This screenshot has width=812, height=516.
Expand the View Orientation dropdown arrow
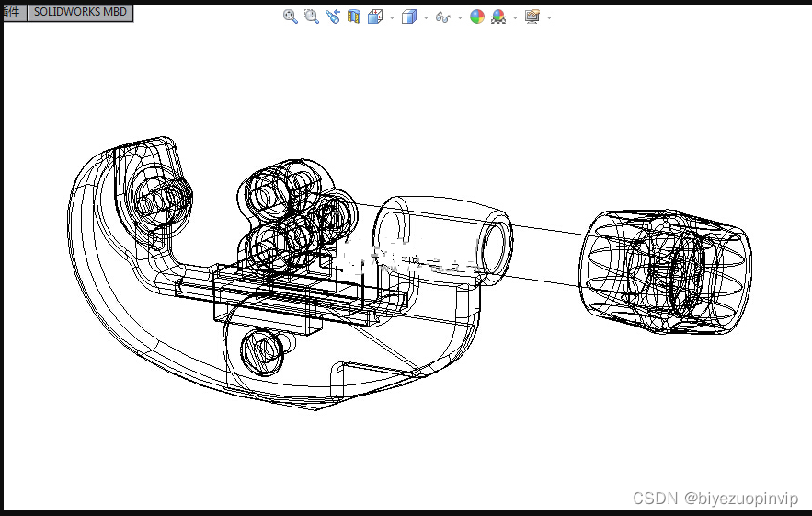(x=392, y=17)
